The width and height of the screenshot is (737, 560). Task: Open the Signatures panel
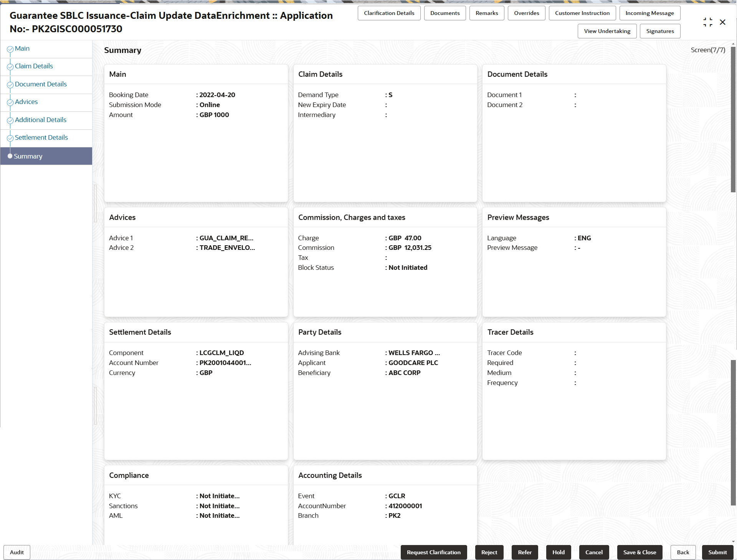(660, 31)
